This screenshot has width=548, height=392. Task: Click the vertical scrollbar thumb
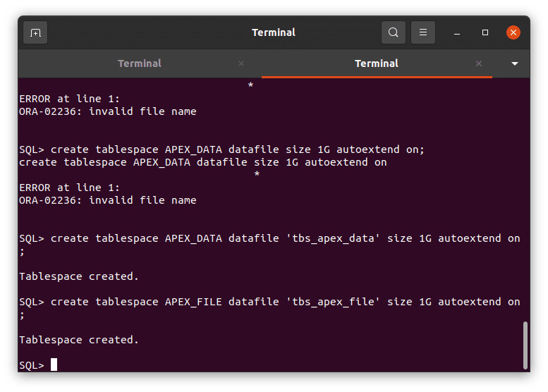(x=524, y=344)
